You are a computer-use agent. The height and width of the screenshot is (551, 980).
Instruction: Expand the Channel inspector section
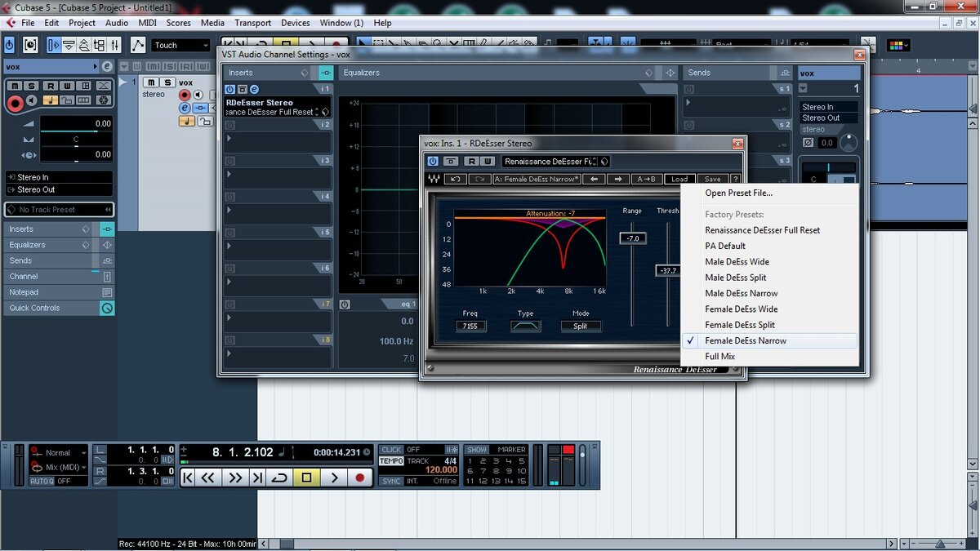click(59, 277)
